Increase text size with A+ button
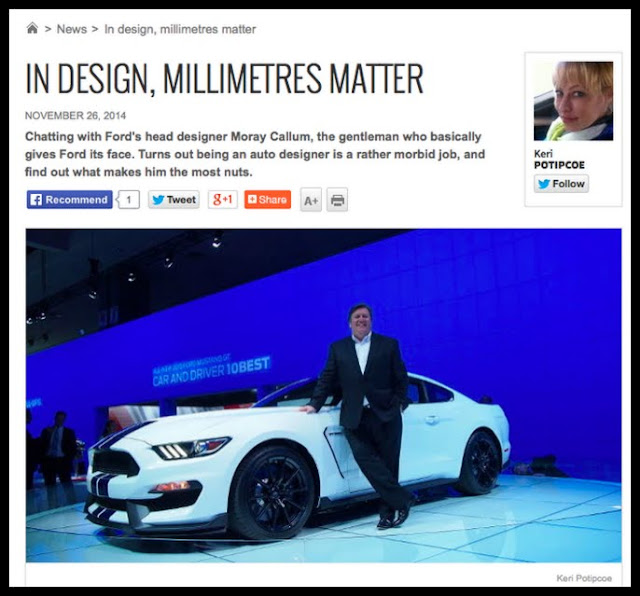Viewport: 640px width, 596px height. click(311, 200)
